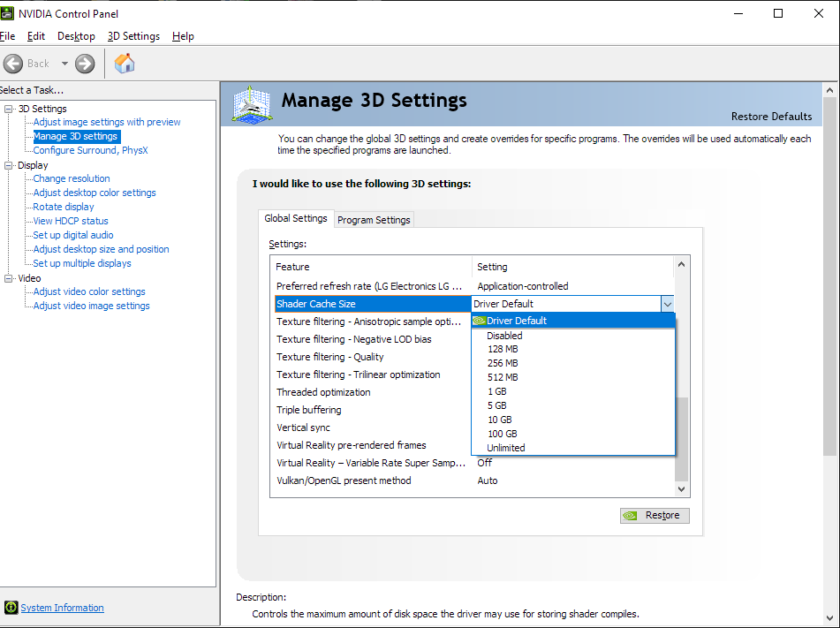Open Adjust desktop size and position

(x=101, y=249)
